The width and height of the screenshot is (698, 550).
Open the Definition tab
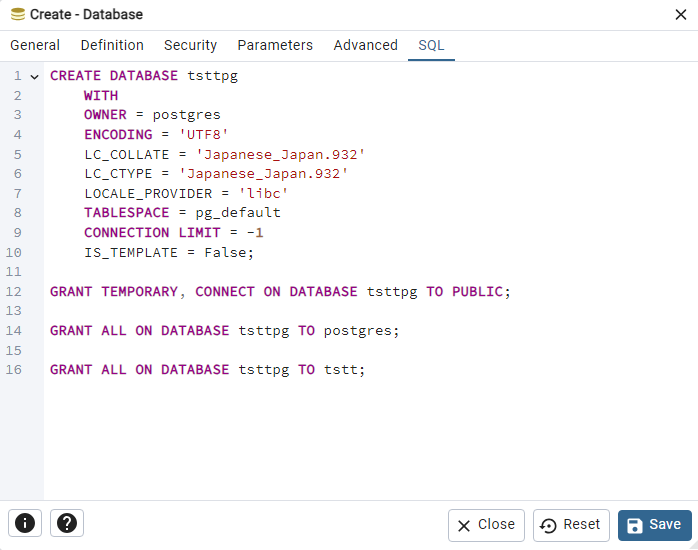[112, 45]
